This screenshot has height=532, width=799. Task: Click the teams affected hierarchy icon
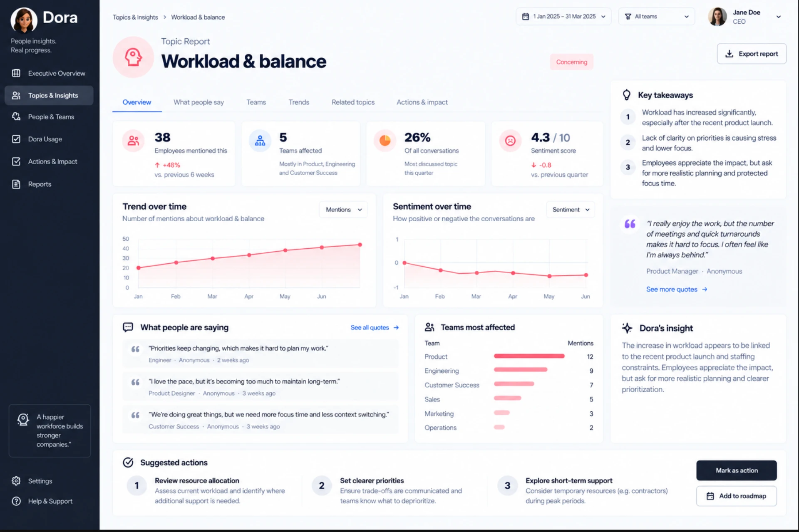(x=260, y=141)
